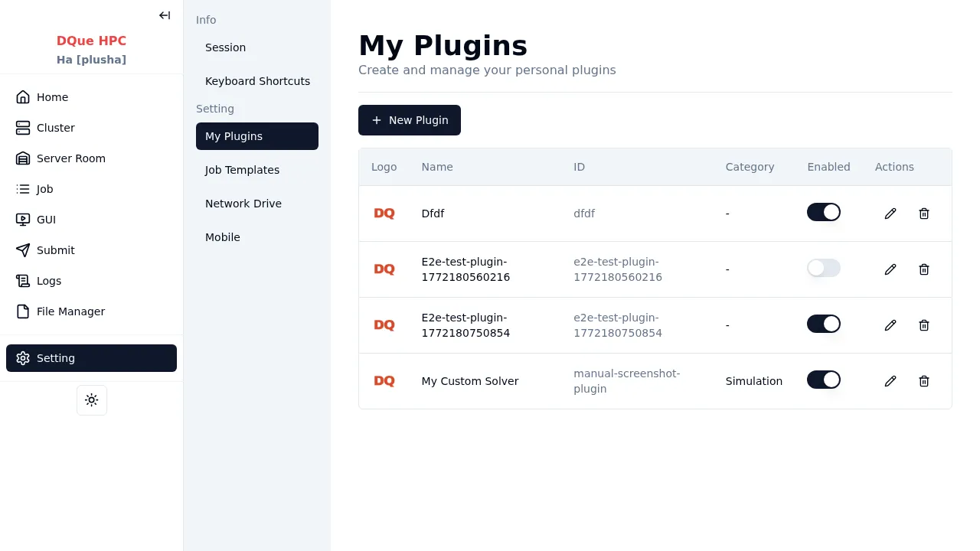Delete the Dfdf plugin

point(924,214)
